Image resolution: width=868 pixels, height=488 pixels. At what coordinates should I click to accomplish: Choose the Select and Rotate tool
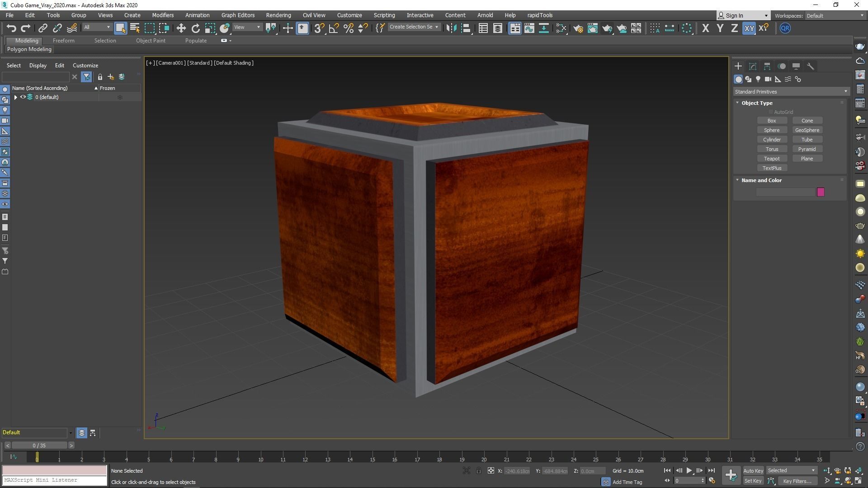pos(195,28)
